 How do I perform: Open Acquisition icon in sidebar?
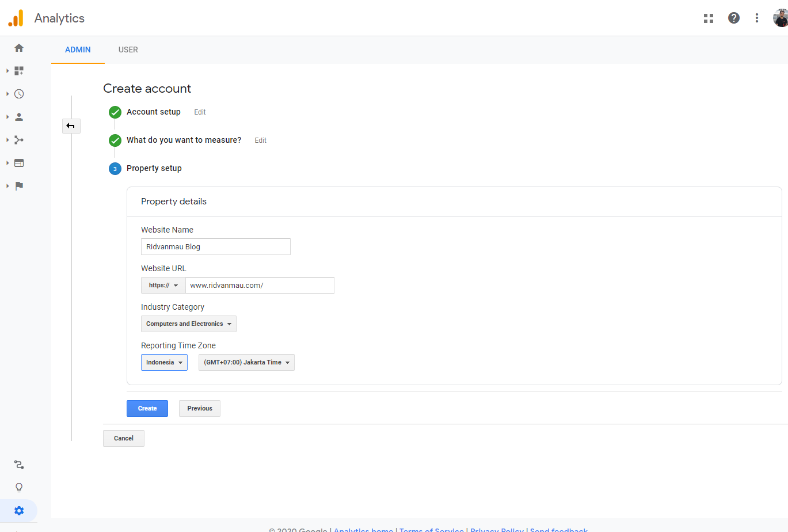[x=19, y=140]
